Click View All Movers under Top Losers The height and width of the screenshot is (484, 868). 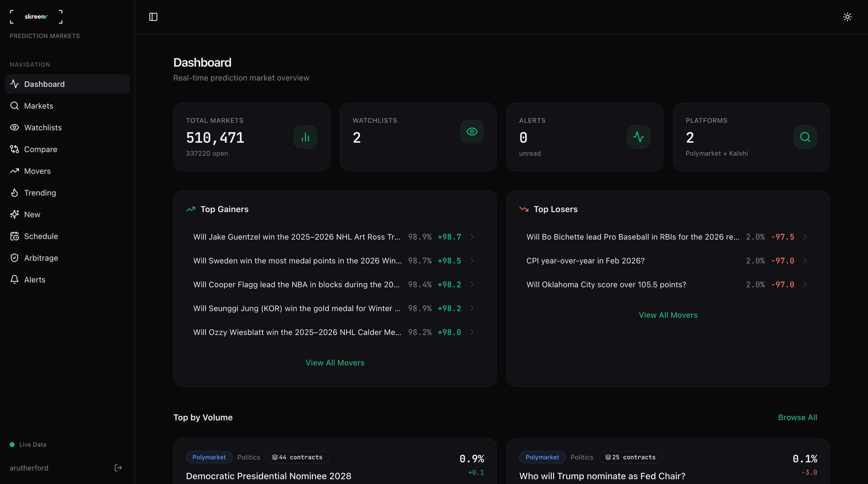(668, 315)
